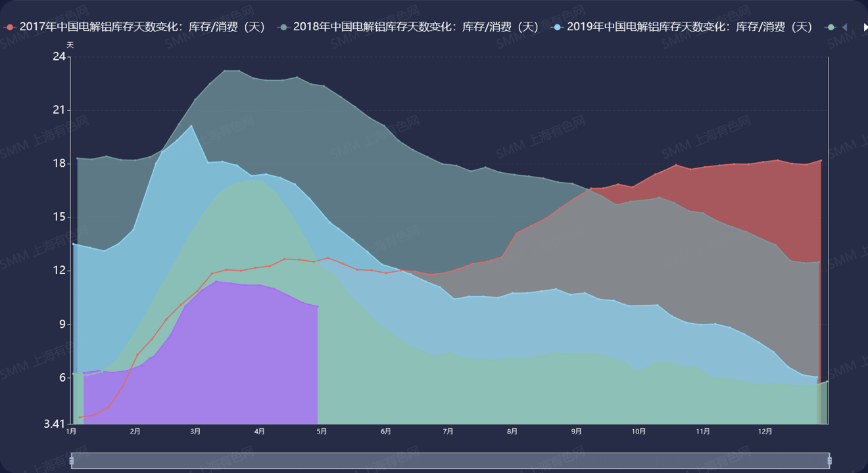This screenshot has height=473, width=868.
Task: Click the blue 2019 series legend marker
Action: [x=558, y=27]
